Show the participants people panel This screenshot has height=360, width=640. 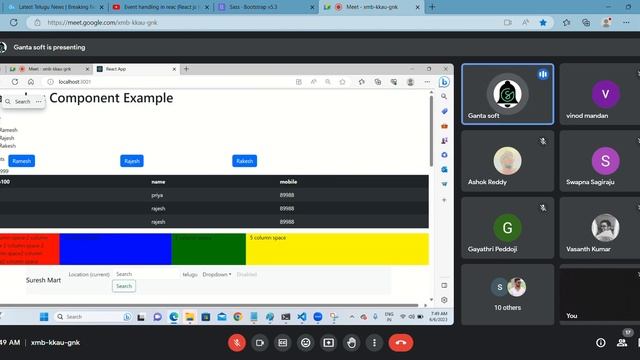622,343
